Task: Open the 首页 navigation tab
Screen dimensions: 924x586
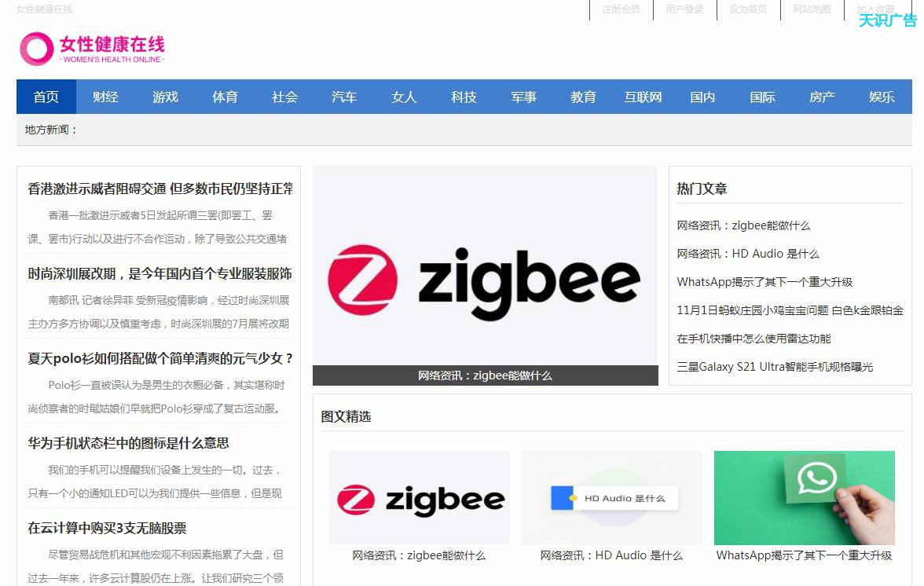Action: pos(46,97)
